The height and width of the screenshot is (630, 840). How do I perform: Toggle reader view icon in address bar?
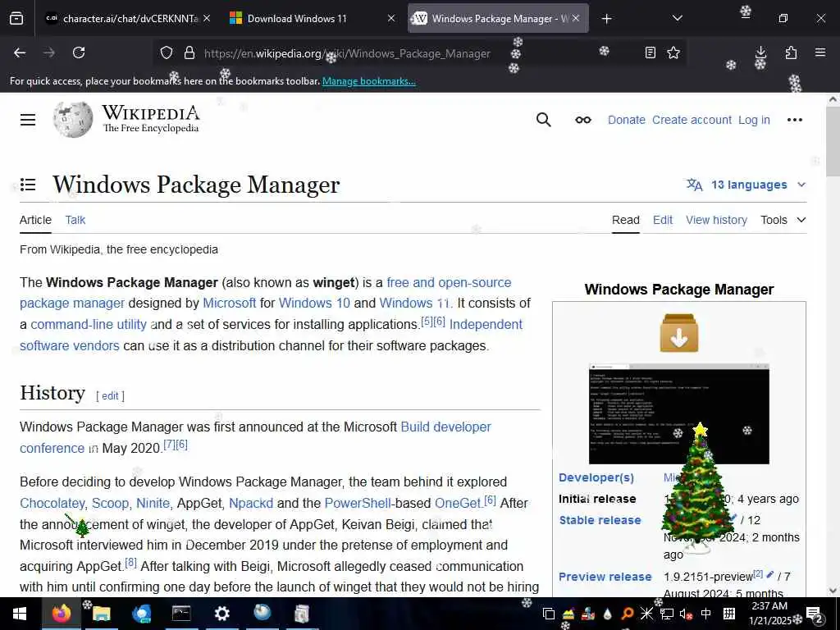click(650, 52)
